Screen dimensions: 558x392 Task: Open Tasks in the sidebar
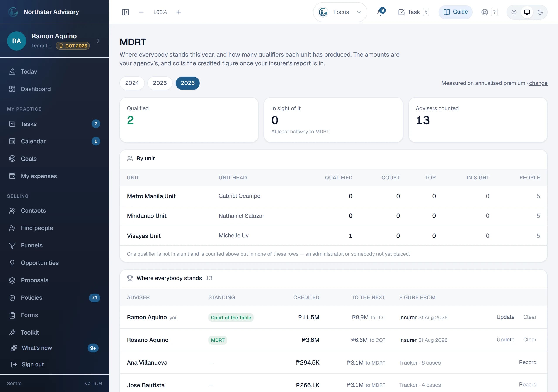coord(54,124)
